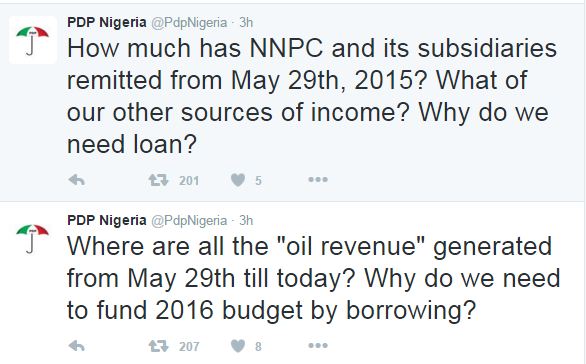Open 3h timestamp of first tweet
The height and width of the screenshot is (364, 586).
(246, 22)
